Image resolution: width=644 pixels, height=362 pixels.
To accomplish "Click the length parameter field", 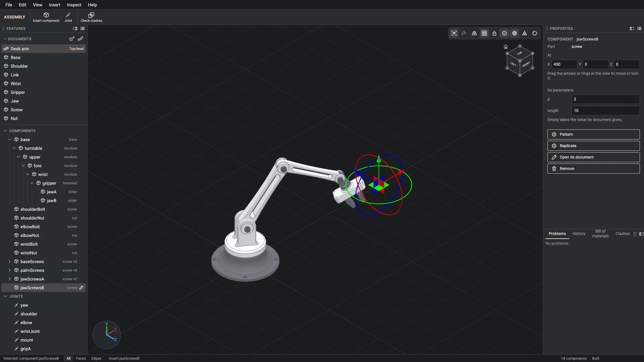I will (x=605, y=111).
